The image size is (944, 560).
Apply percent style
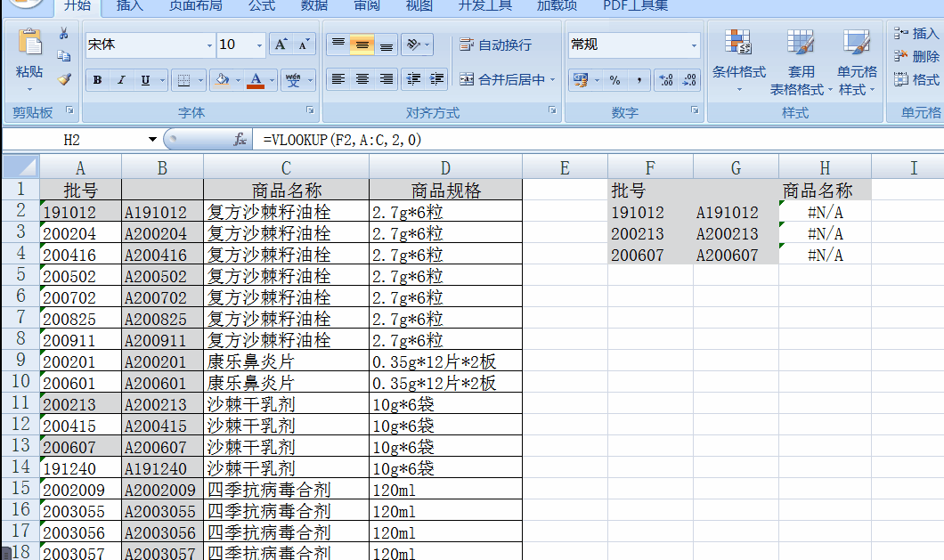(x=614, y=80)
